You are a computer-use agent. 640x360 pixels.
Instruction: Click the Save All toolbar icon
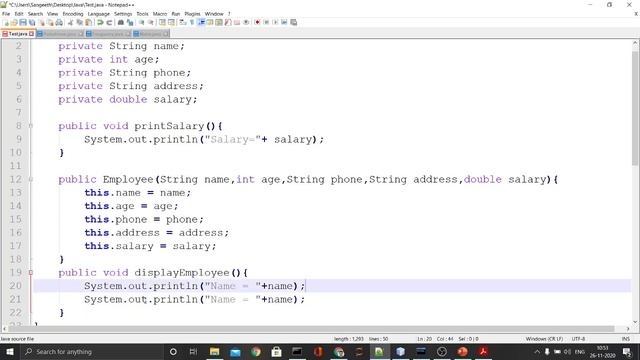[x=32, y=22]
